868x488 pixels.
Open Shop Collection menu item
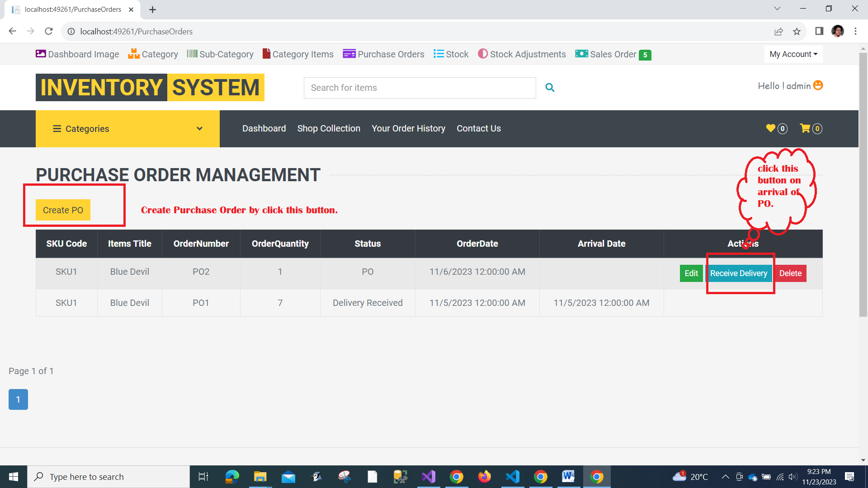pyautogui.click(x=329, y=128)
